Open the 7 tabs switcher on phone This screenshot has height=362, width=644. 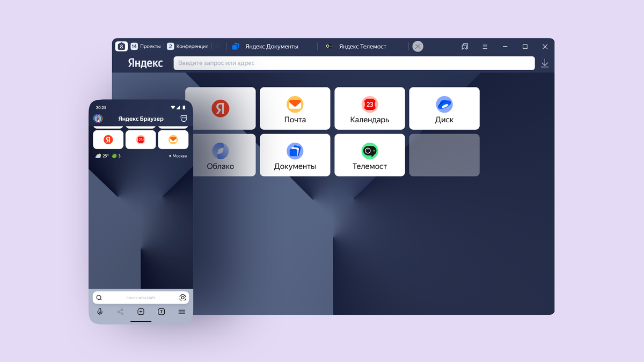162,312
